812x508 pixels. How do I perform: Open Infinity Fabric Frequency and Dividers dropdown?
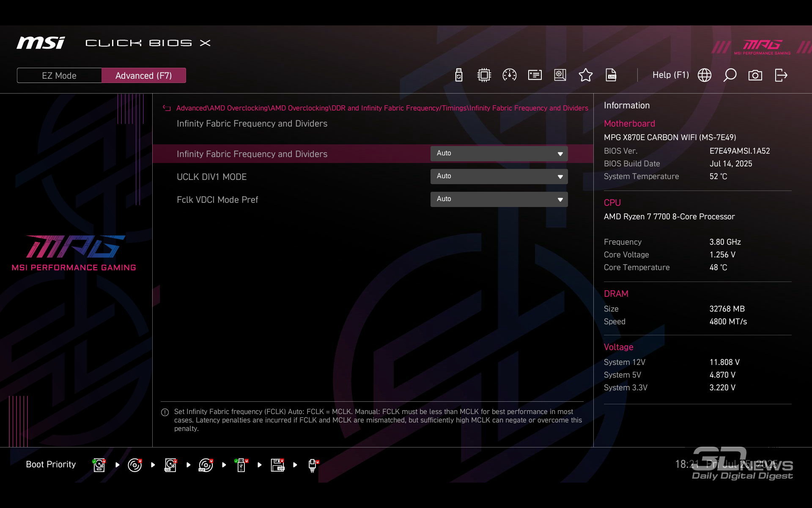point(499,154)
